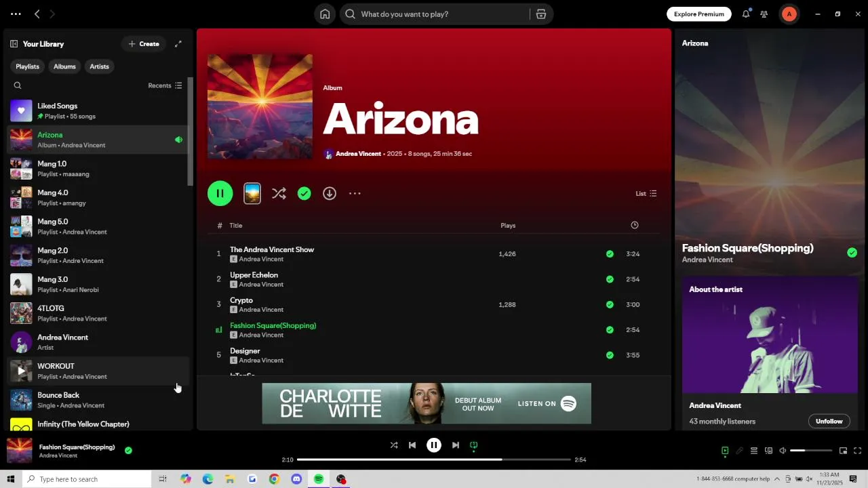The image size is (868, 488).
Task: Skip to the next track
Action: (456, 445)
